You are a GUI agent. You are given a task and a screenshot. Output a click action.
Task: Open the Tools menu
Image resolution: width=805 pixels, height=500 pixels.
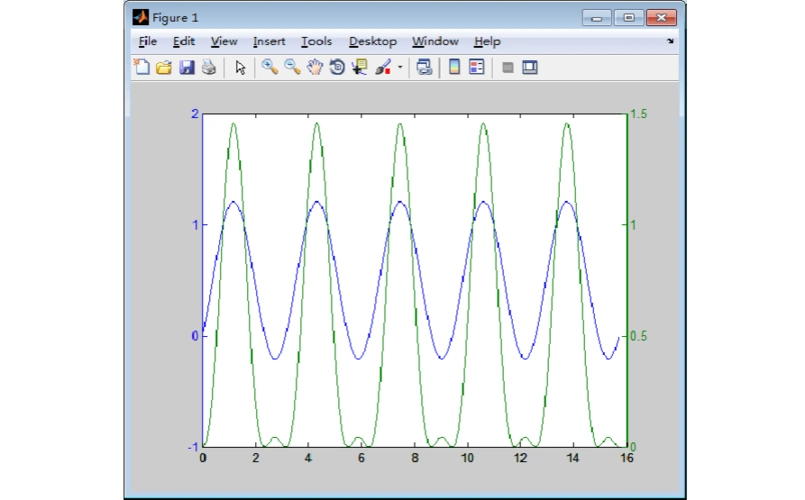click(316, 42)
